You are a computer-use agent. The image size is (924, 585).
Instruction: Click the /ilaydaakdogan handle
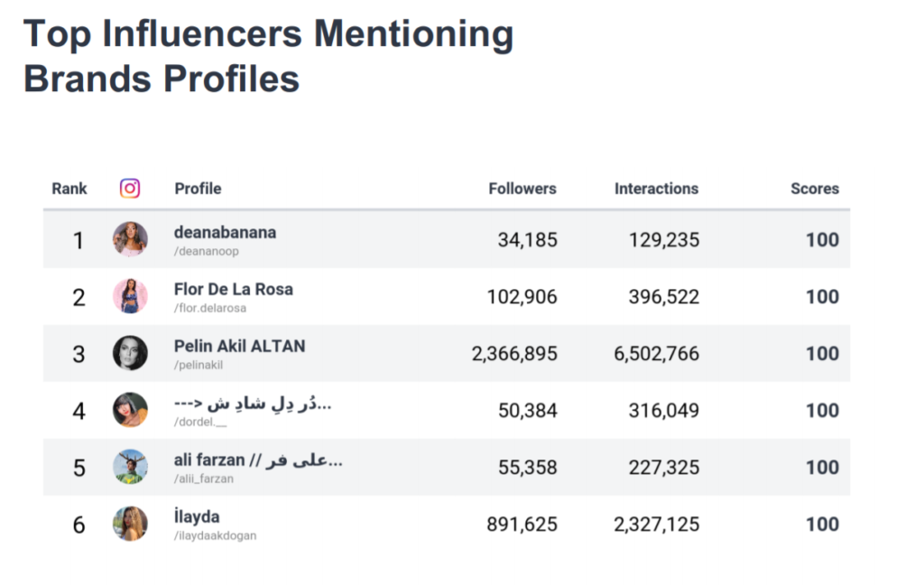click(215, 535)
